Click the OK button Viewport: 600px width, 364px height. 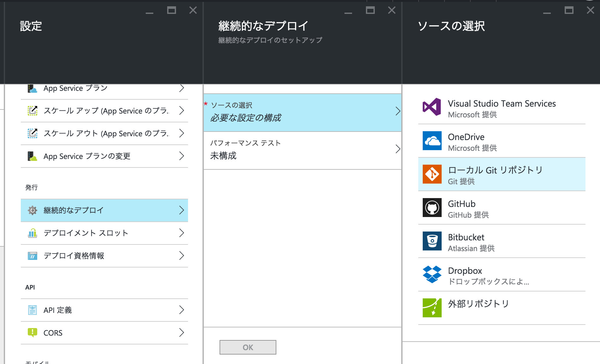coord(248,347)
